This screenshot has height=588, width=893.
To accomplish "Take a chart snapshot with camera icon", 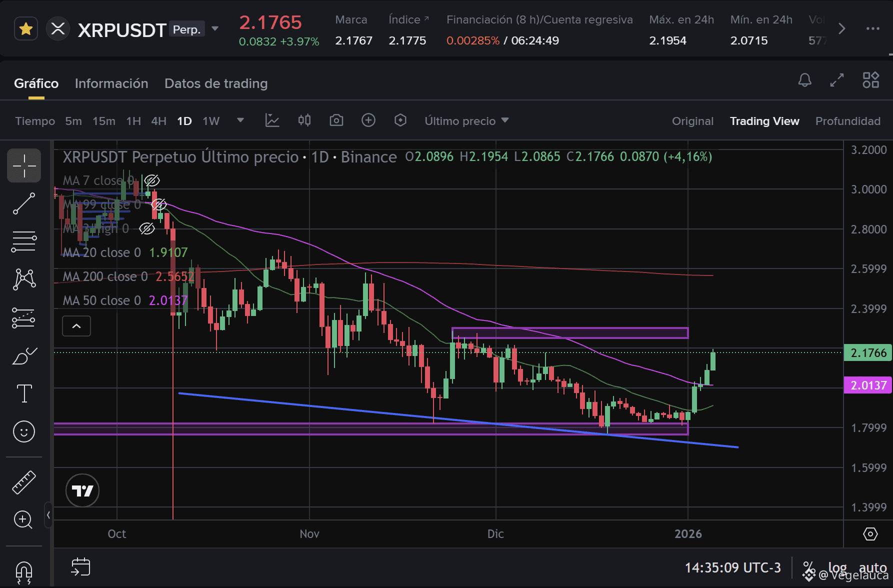I will click(336, 120).
